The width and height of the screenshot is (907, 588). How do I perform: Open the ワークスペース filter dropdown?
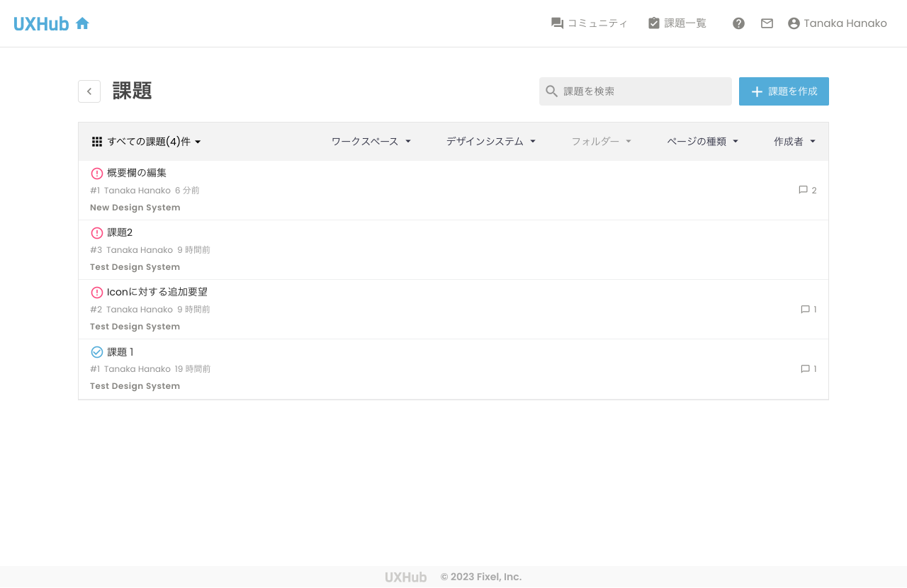pyautogui.click(x=371, y=141)
